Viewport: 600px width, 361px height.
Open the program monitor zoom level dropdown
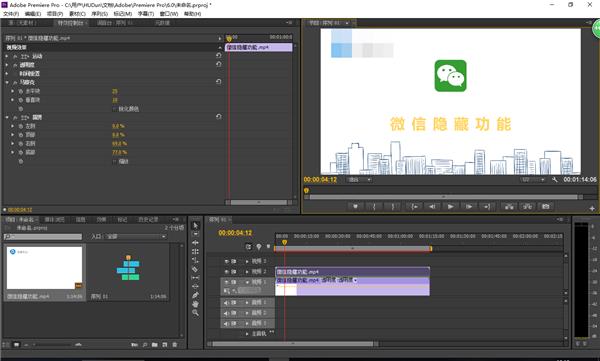click(359, 180)
